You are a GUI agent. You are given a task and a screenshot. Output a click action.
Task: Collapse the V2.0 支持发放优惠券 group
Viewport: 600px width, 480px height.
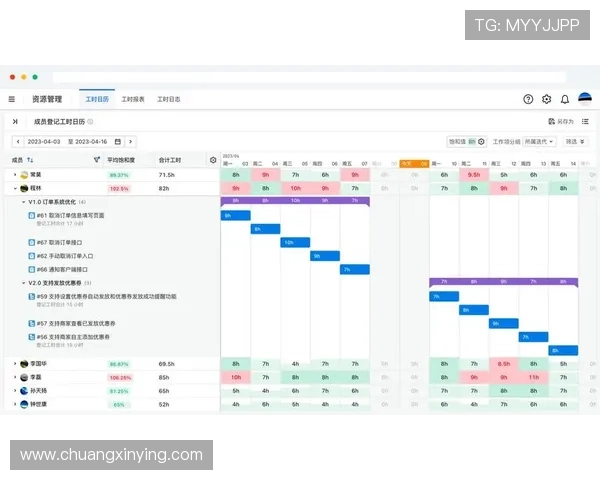click(23, 283)
